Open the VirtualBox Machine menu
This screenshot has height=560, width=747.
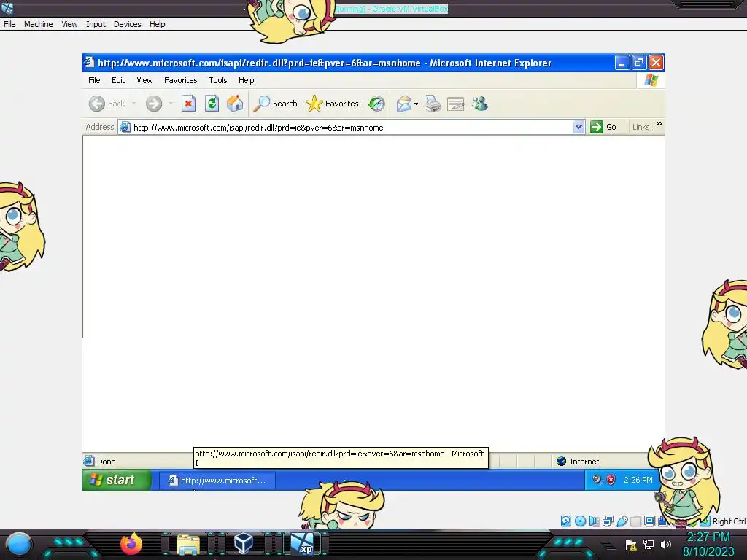38,24
